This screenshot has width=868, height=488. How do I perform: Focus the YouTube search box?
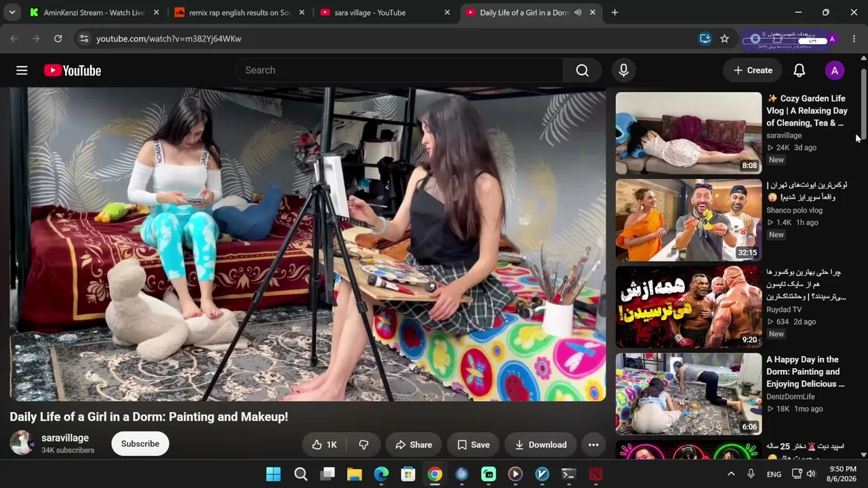tap(399, 70)
